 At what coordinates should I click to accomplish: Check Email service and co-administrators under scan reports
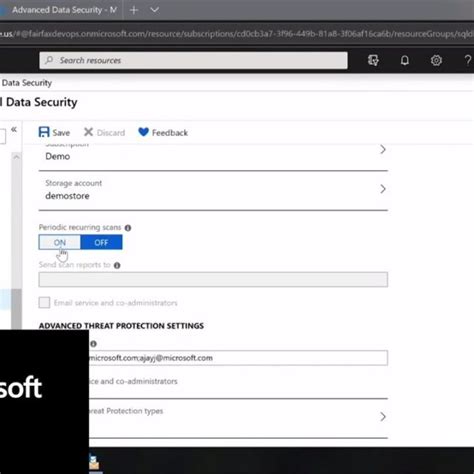click(x=44, y=303)
